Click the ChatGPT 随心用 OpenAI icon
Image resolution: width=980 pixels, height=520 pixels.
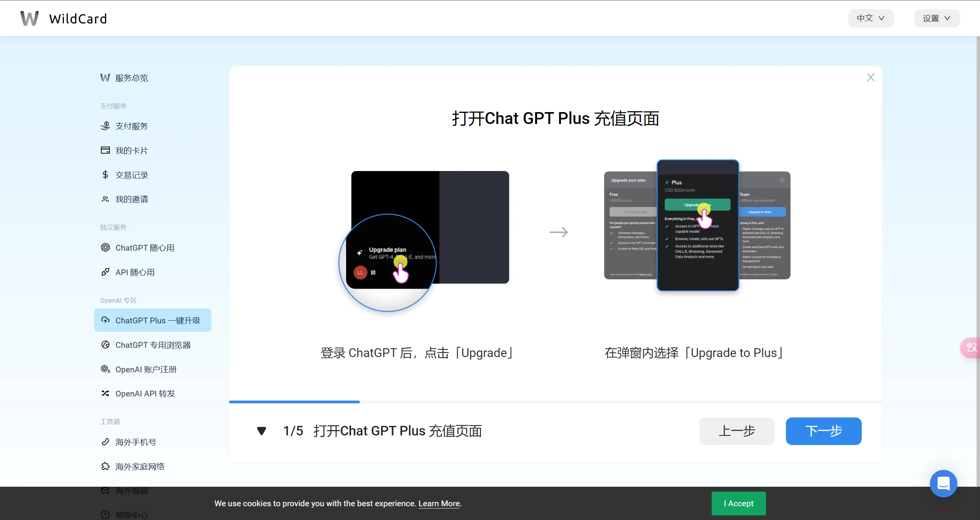coord(105,248)
